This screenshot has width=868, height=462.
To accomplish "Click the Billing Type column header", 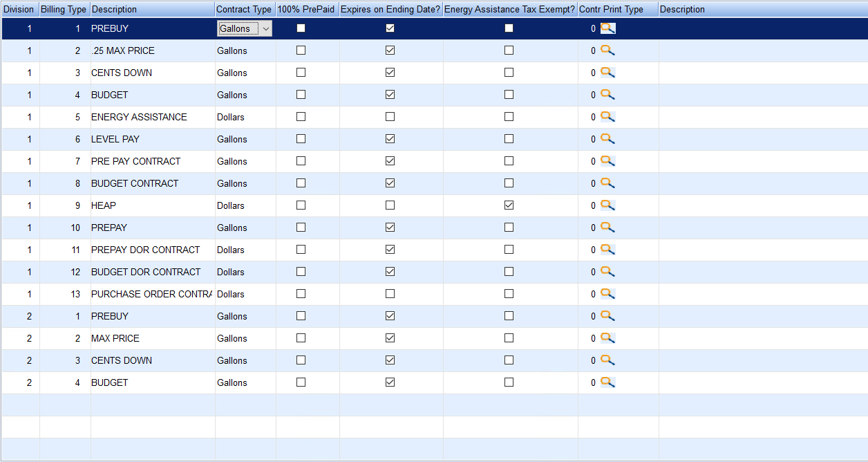I will tap(64, 9).
